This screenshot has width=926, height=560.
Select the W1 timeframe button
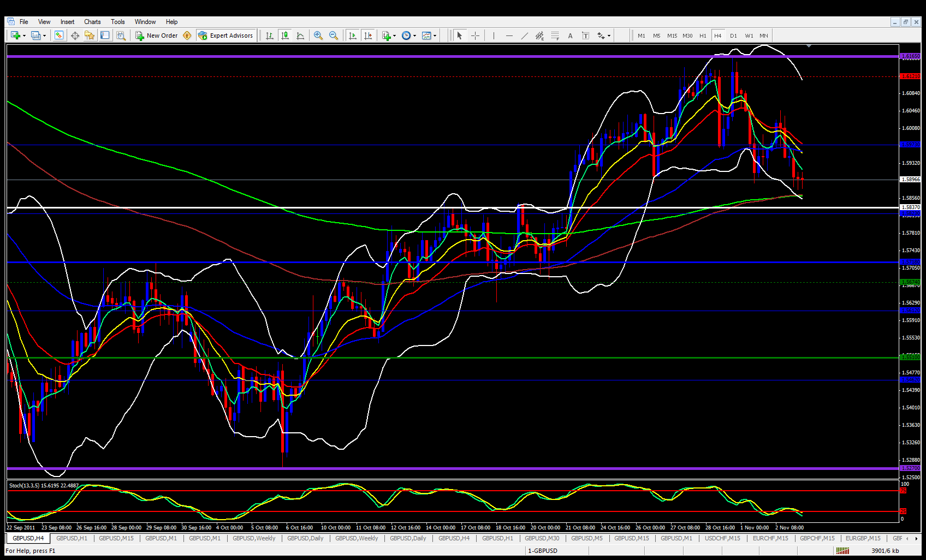coord(749,35)
